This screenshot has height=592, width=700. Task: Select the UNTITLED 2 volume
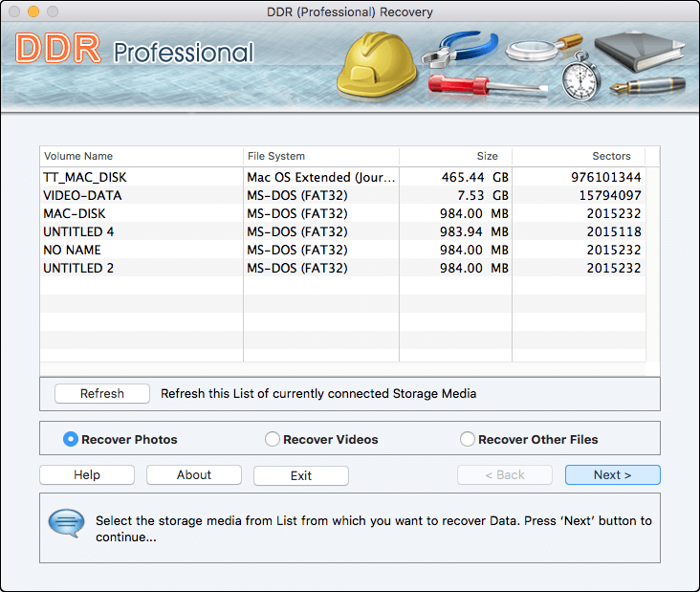(x=343, y=269)
